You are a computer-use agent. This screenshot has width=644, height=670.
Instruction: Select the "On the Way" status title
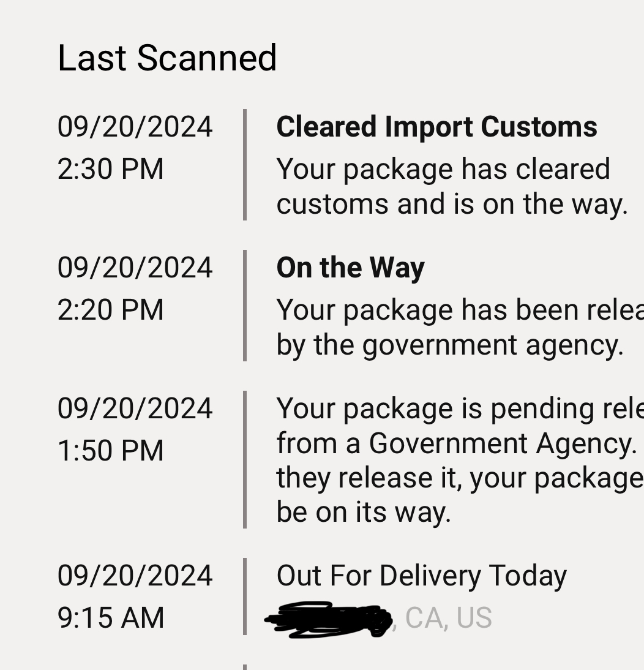click(351, 268)
